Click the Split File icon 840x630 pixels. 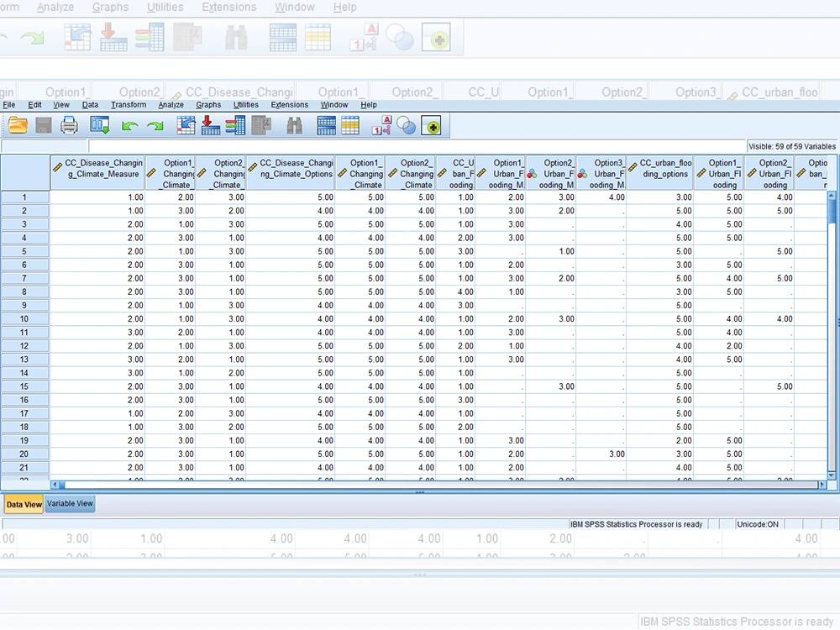pos(326,126)
